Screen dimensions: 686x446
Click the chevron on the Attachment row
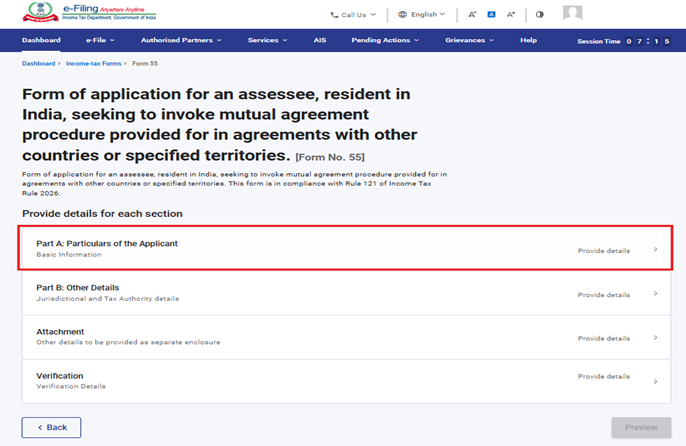click(x=655, y=337)
